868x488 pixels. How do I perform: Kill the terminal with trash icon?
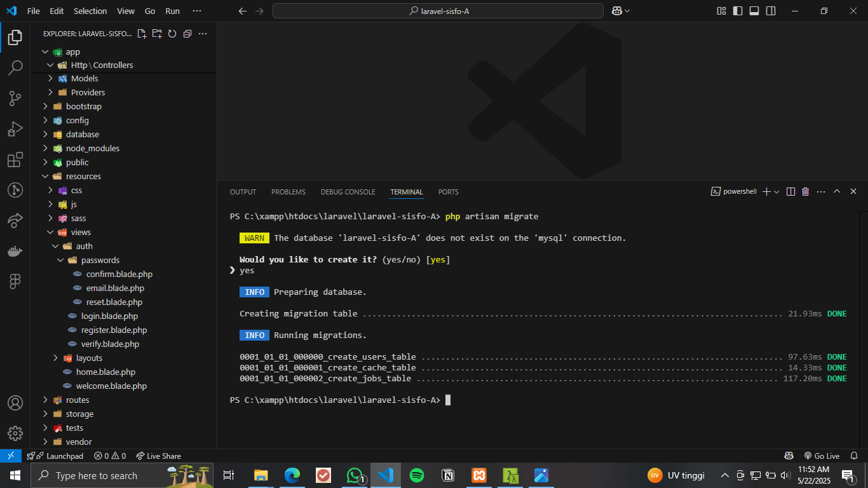pyautogui.click(x=806, y=192)
